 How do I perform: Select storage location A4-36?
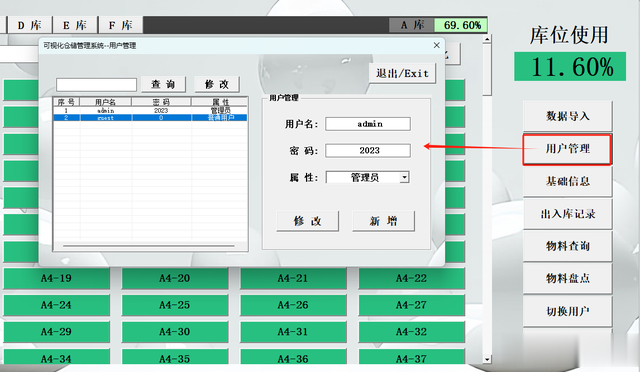pyautogui.click(x=293, y=357)
